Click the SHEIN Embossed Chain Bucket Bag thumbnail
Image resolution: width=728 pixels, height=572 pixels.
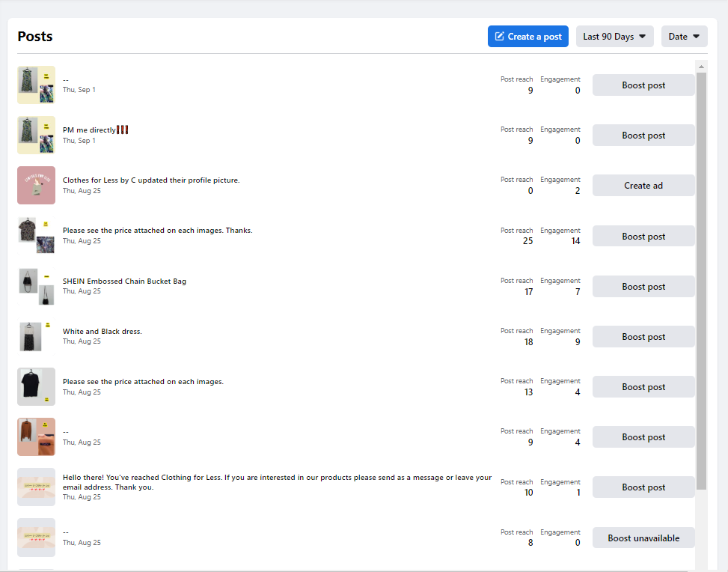coord(36,286)
